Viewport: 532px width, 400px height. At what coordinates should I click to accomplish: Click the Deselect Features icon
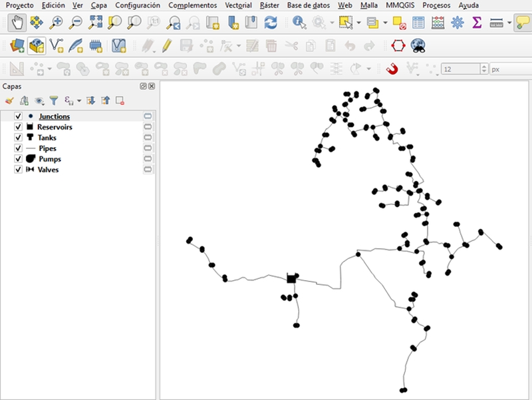point(399,23)
